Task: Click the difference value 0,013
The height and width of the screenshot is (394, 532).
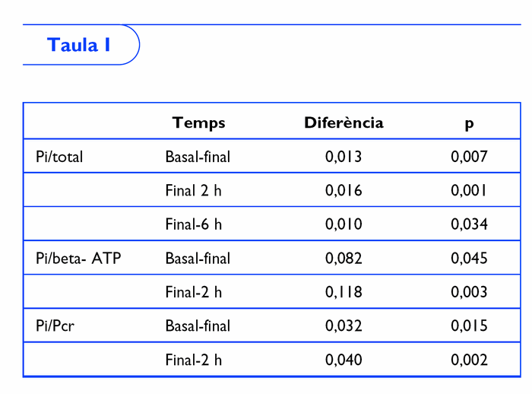Action: point(344,157)
